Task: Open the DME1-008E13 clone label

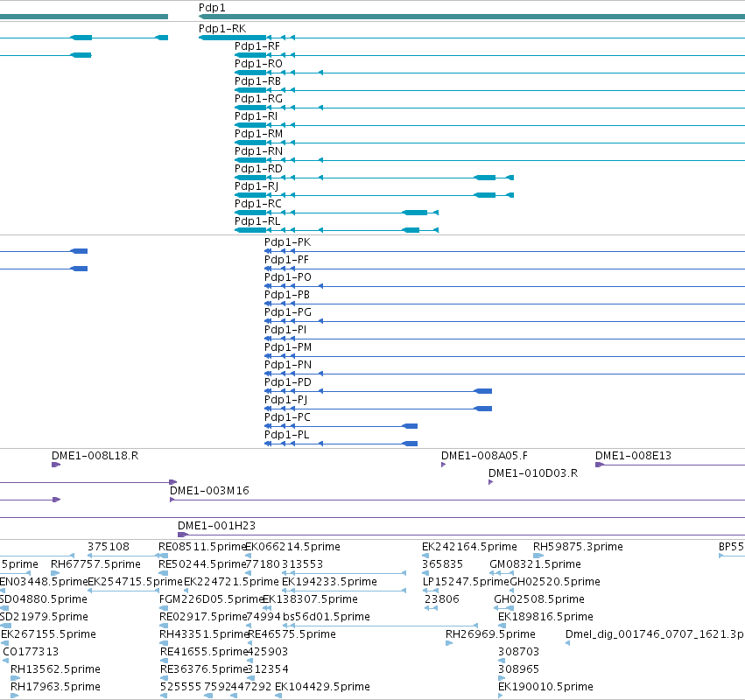Action: click(633, 456)
